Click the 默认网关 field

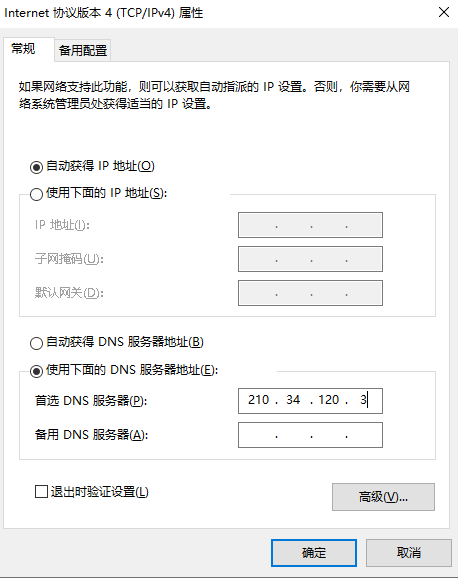point(310,293)
